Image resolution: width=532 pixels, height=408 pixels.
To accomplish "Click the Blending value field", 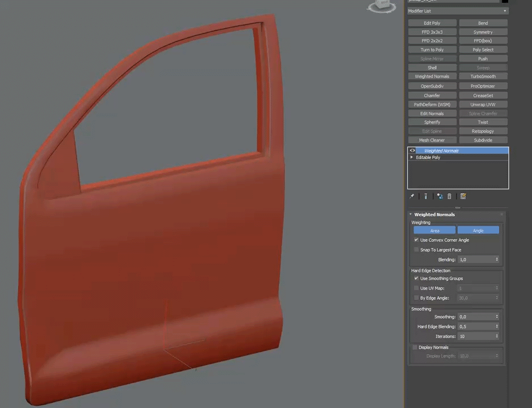I will tap(476, 260).
